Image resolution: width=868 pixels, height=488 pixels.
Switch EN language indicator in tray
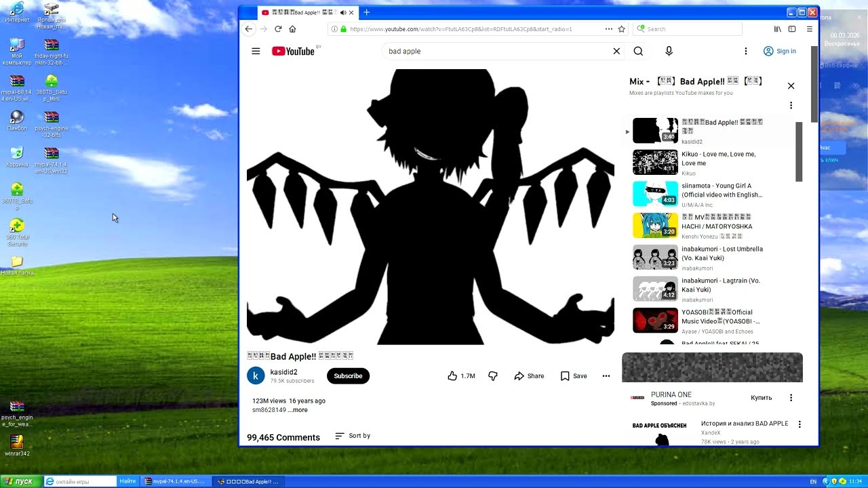point(813,481)
